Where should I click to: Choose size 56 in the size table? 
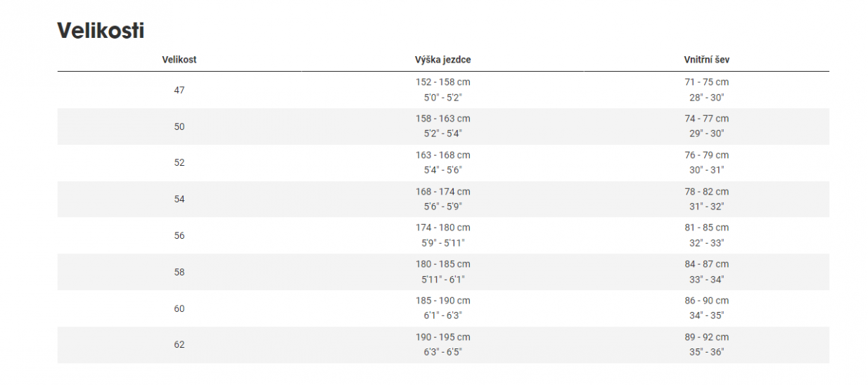[x=179, y=235]
